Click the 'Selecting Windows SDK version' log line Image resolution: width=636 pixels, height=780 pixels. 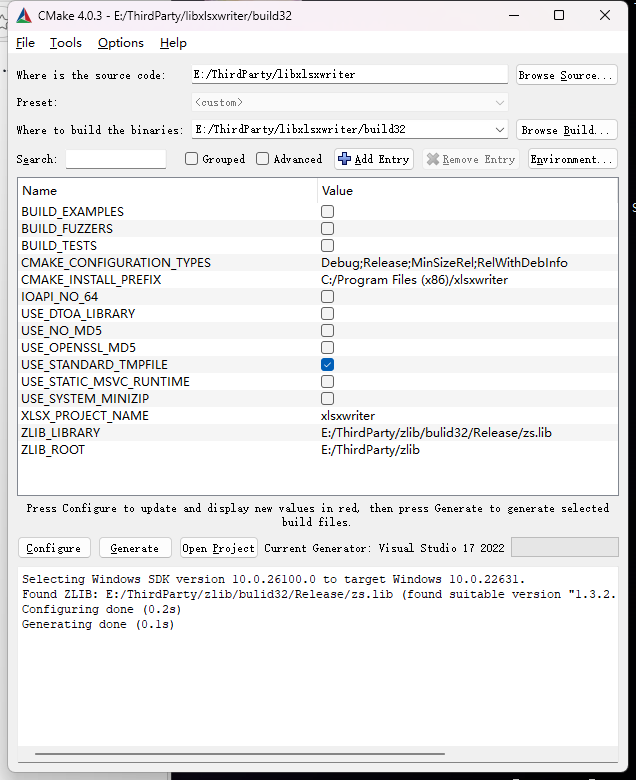pyautogui.click(x=273, y=580)
